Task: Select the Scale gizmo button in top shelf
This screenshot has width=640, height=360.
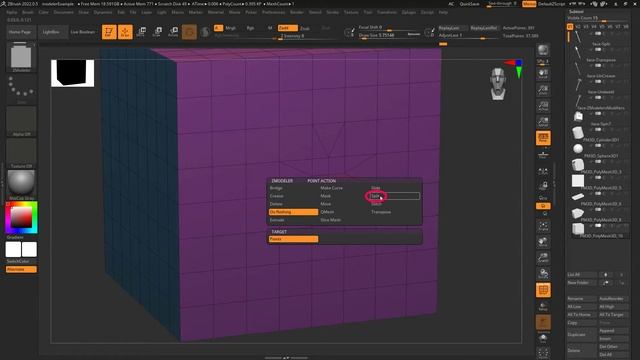Action: click(x=157, y=31)
